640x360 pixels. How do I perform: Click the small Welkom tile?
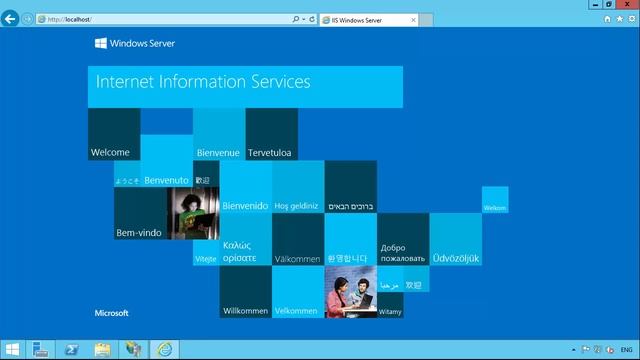pyautogui.click(x=495, y=200)
